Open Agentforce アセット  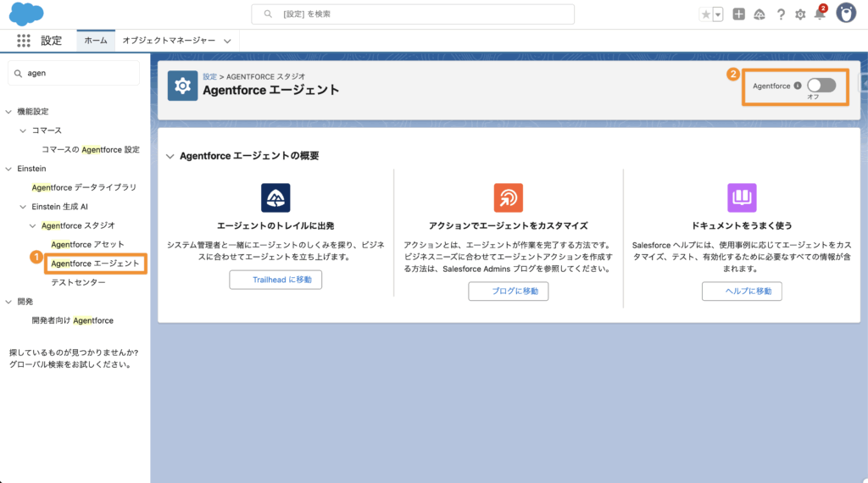pos(87,245)
